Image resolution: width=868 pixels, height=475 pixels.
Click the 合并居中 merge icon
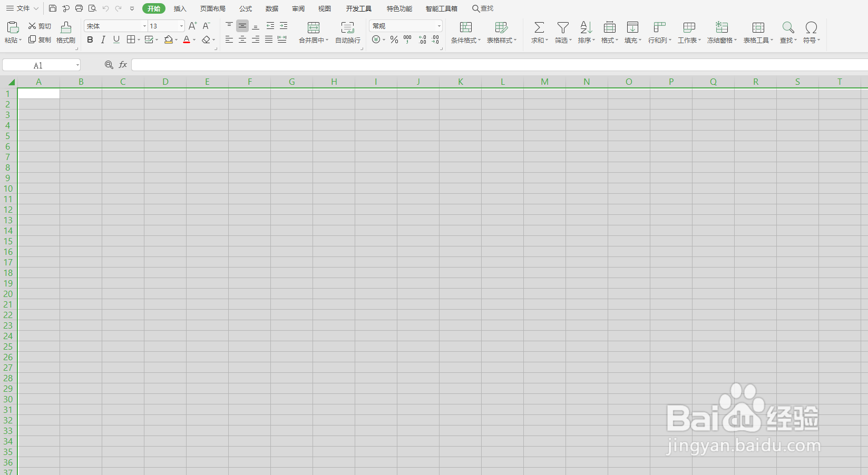pyautogui.click(x=314, y=28)
